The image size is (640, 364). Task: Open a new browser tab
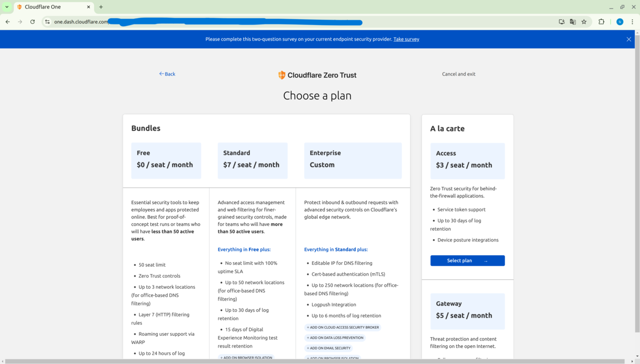[101, 7]
